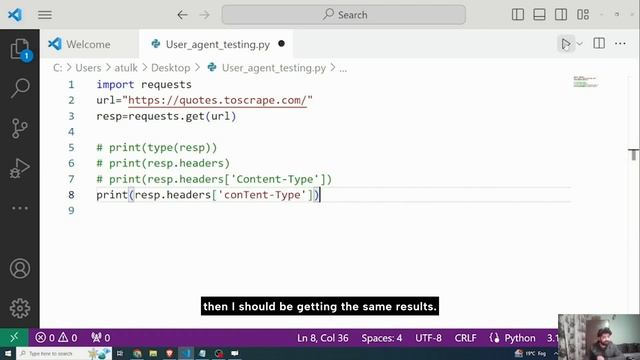Show errors and warnings in Problems panel
The height and width of the screenshot is (360, 640).
[x=56, y=338]
